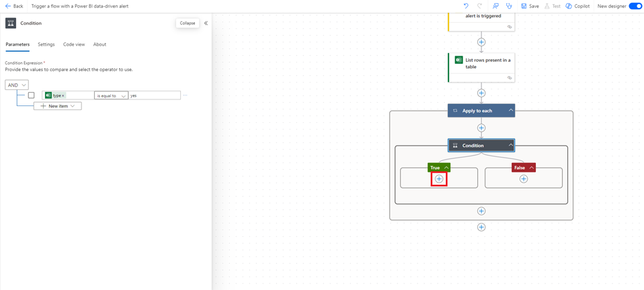The image size is (644, 290).
Task: Add an action under the True branch
Action: click(439, 179)
